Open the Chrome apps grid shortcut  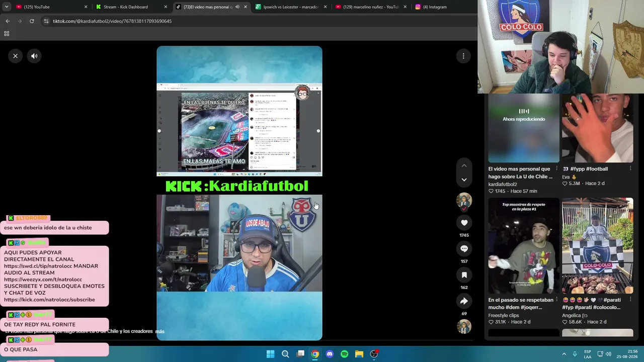click(x=7, y=34)
